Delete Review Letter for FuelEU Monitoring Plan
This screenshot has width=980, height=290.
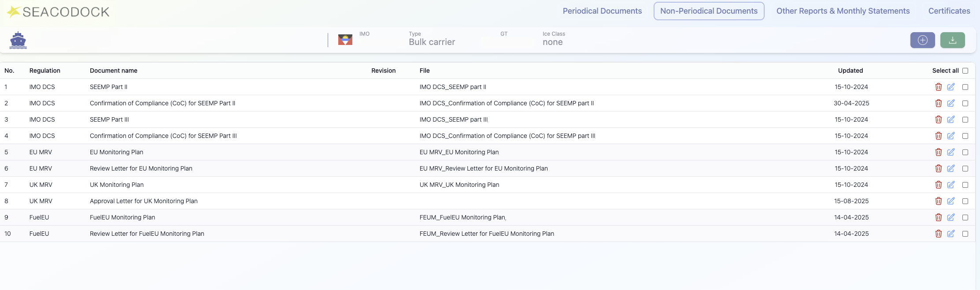(x=938, y=234)
